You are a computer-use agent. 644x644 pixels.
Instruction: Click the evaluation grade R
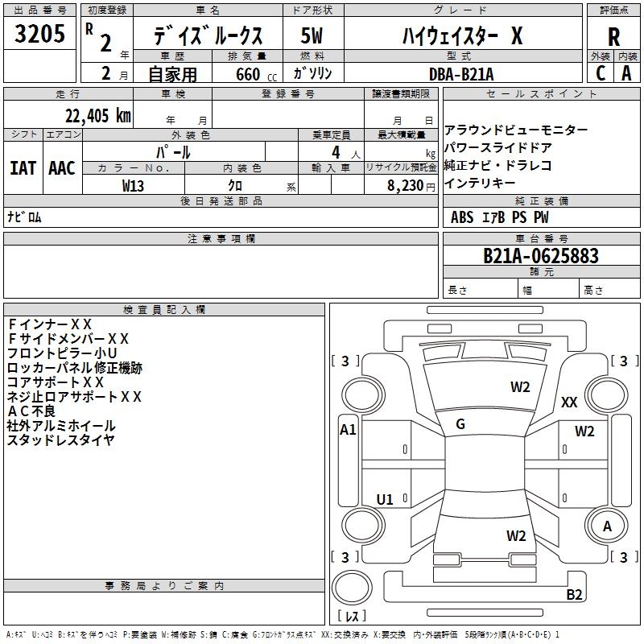pos(613,36)
